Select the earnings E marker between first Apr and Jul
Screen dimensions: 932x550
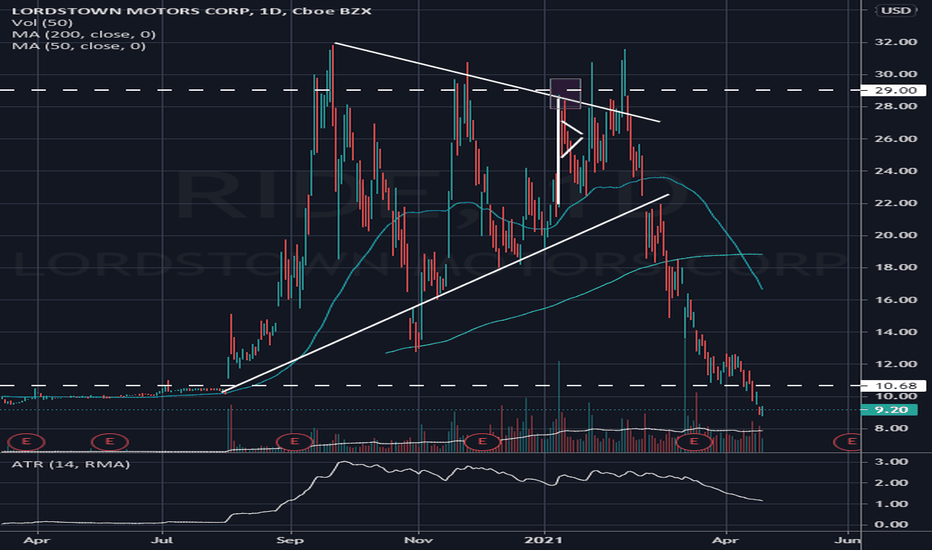coord(109,441)
